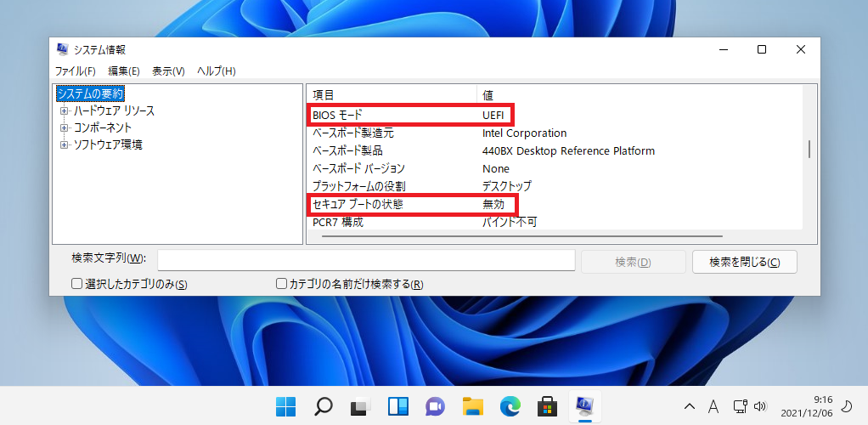
Task: Expand ソフトウェア環境 tree node
Action: [x=65, y=145]
